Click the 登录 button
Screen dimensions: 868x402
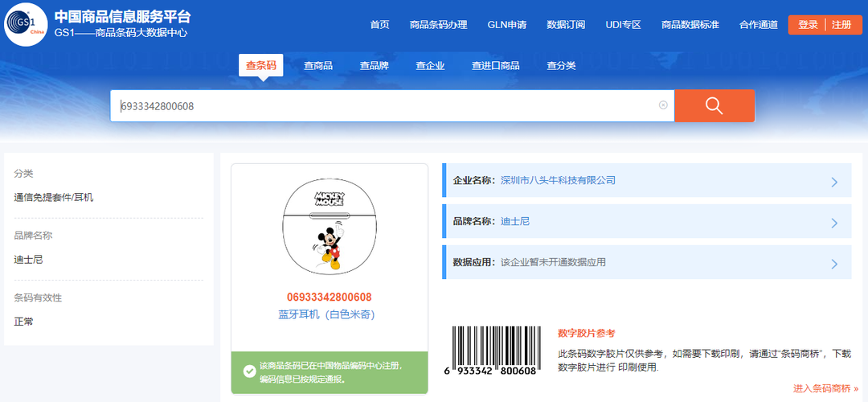(x=807, y=25)
